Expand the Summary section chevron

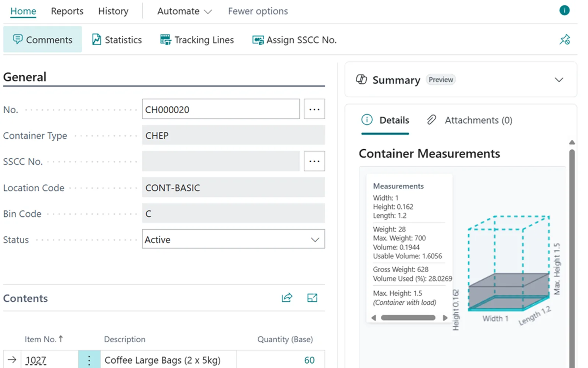[559, 80]
